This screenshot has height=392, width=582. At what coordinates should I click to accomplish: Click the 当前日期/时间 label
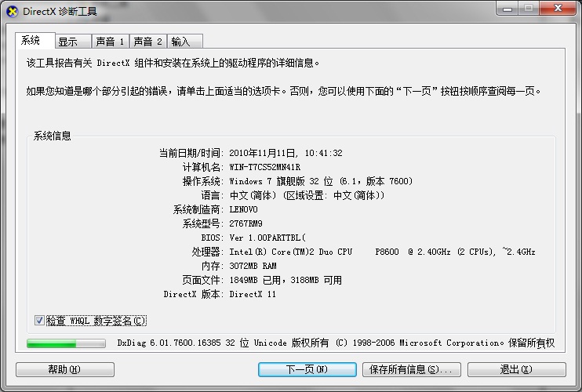191,153
